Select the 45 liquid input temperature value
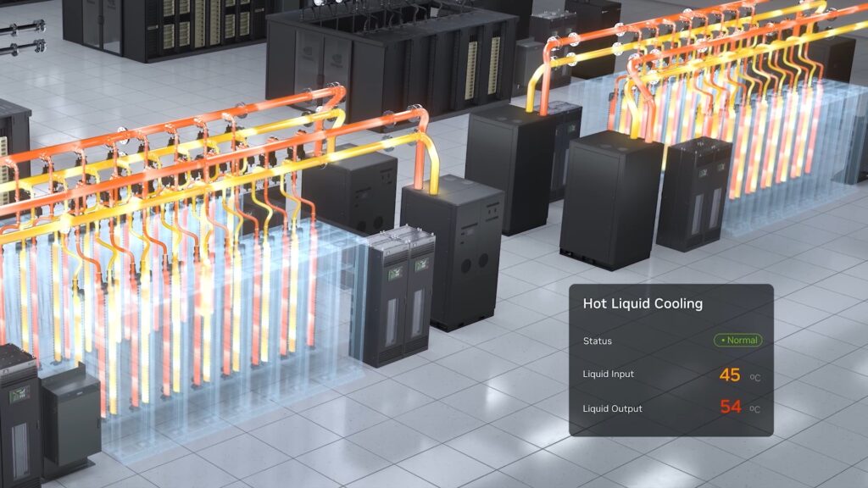This screenshot has width=868, height=488. (730, 374)
